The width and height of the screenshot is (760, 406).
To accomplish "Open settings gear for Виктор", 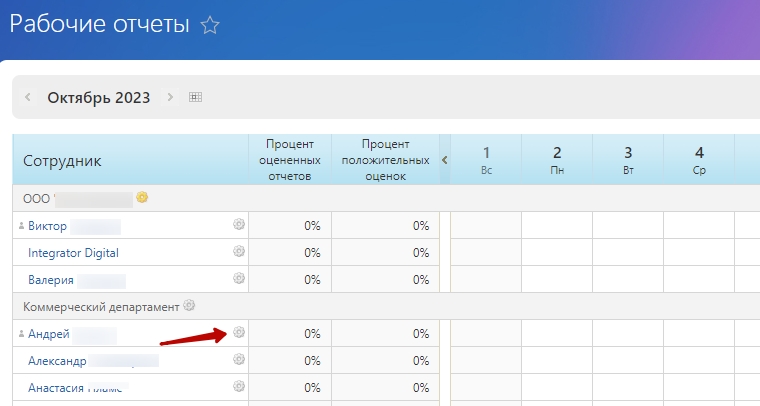I will pos(239,225).
